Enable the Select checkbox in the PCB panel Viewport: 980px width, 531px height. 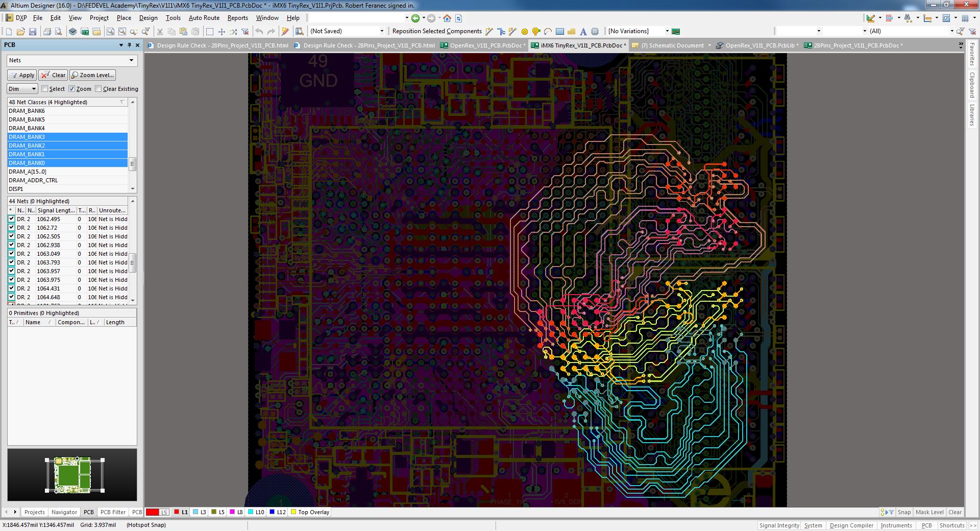point(45,88)
